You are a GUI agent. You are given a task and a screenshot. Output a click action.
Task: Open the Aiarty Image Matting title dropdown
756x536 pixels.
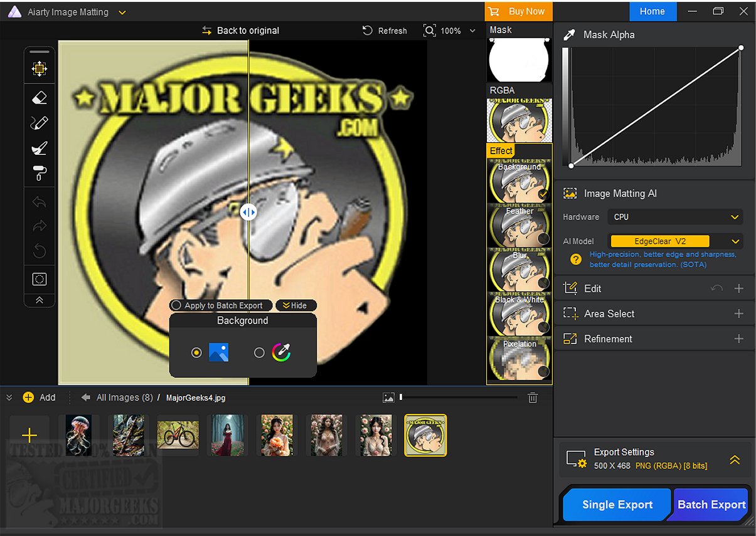tap(122, 12)
